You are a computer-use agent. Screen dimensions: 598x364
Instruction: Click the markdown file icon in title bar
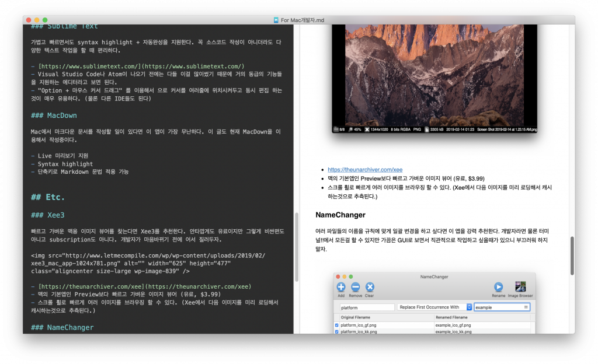(x=276, y=20)
